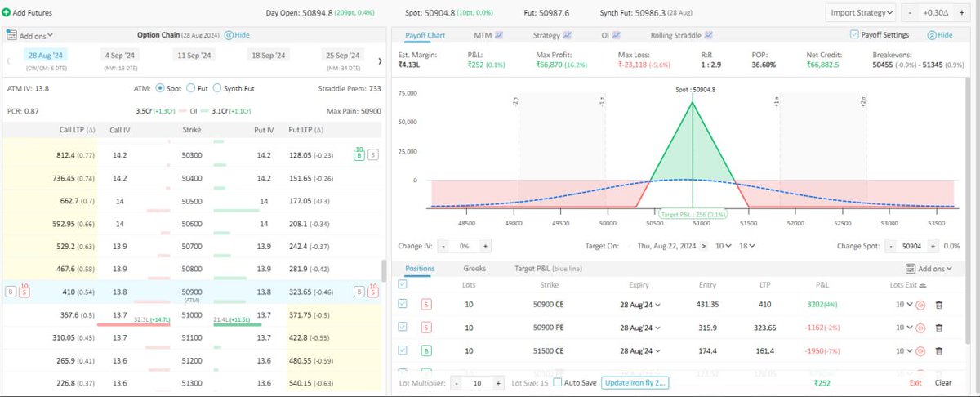Click the Lots Exit header icon

tap(923, 284)
